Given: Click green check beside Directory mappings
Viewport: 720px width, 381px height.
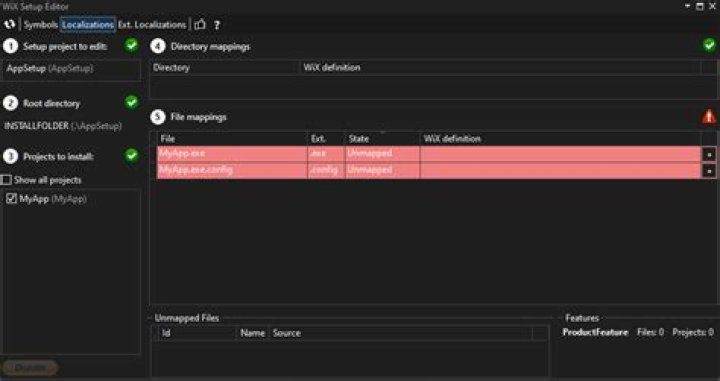Looking at the screenshot, I should tap(709, 45).
